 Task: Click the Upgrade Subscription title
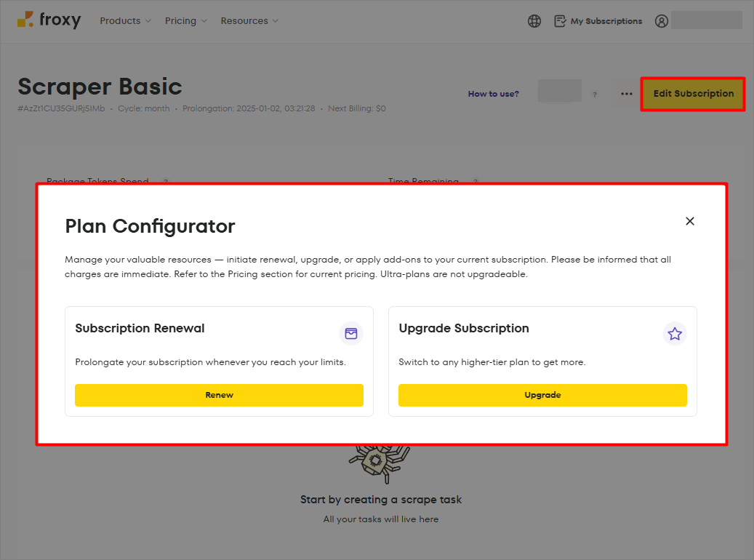click(464, 328)
